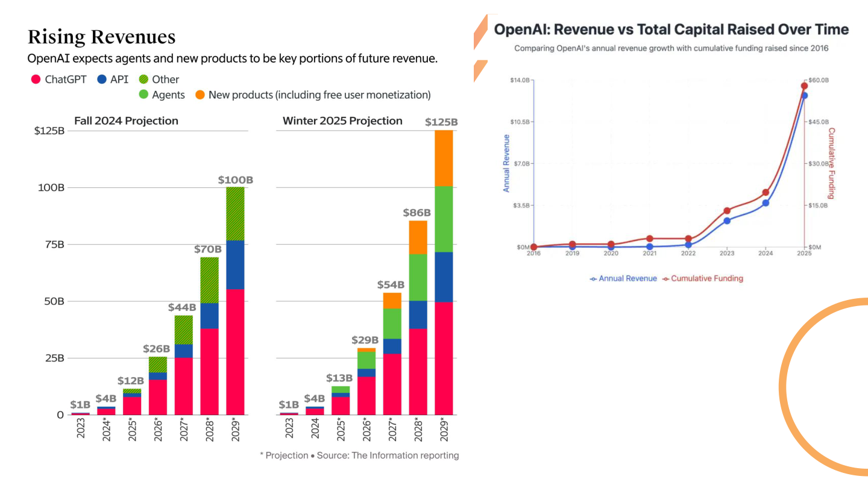Click the "$100B" label above the 2029 bar
The height and width of the screenshot is (488, 868).
click(235, 180)
